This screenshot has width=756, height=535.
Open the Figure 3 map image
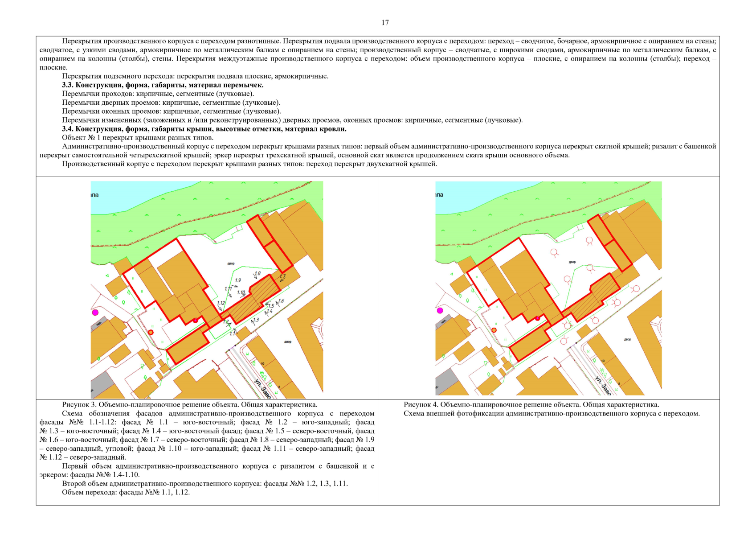(207, 290)
